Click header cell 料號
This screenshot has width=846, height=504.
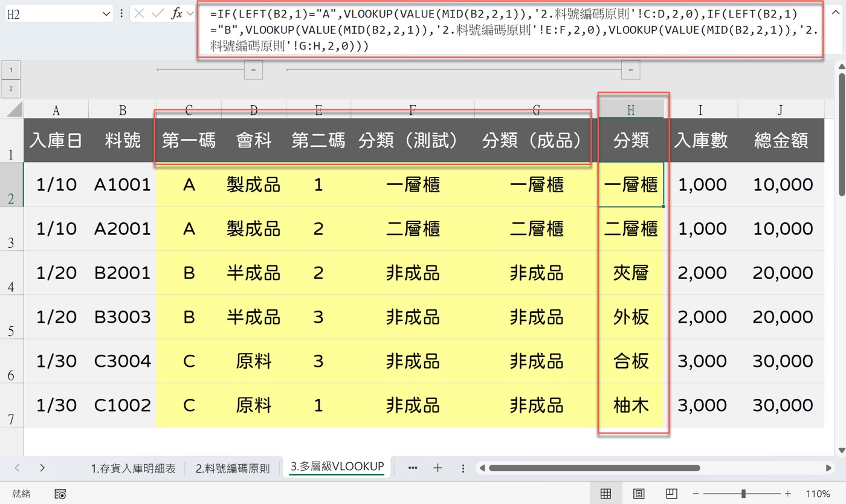click(x=123, y=140)
